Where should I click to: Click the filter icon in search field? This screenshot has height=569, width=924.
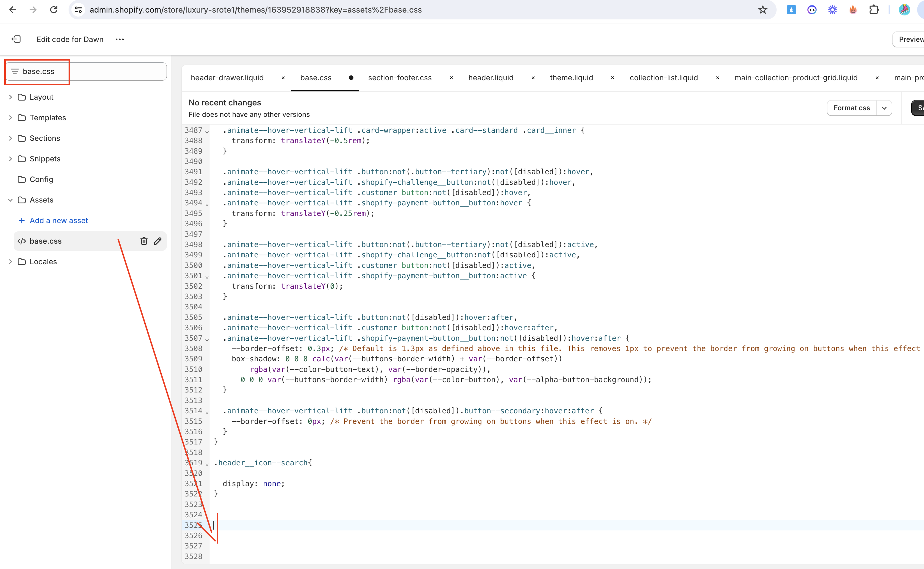[15, 71]
